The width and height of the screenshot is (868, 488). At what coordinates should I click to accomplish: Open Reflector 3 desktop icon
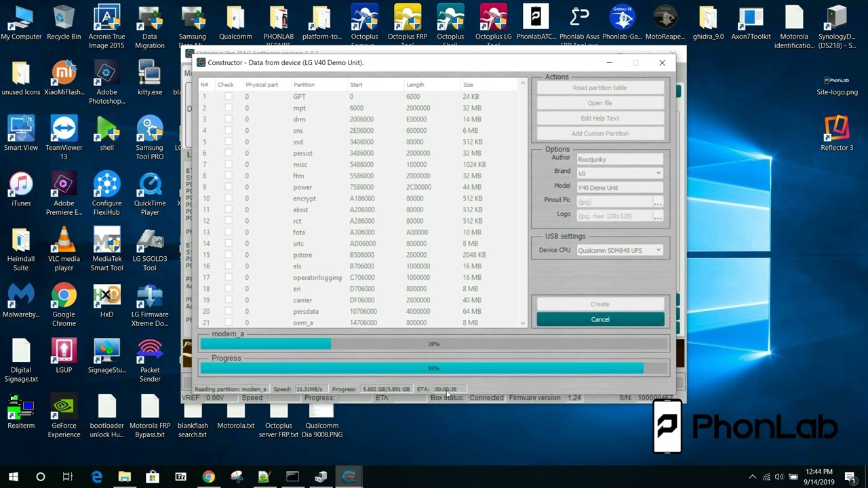(x=837, y=134)
